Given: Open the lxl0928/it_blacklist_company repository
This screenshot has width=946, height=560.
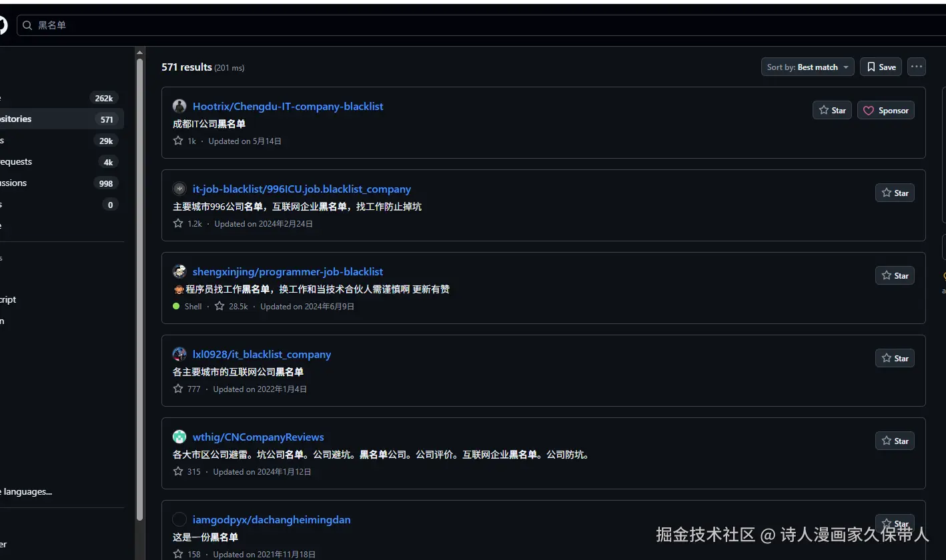Looking at the screenshot, I should coord(262,354).
